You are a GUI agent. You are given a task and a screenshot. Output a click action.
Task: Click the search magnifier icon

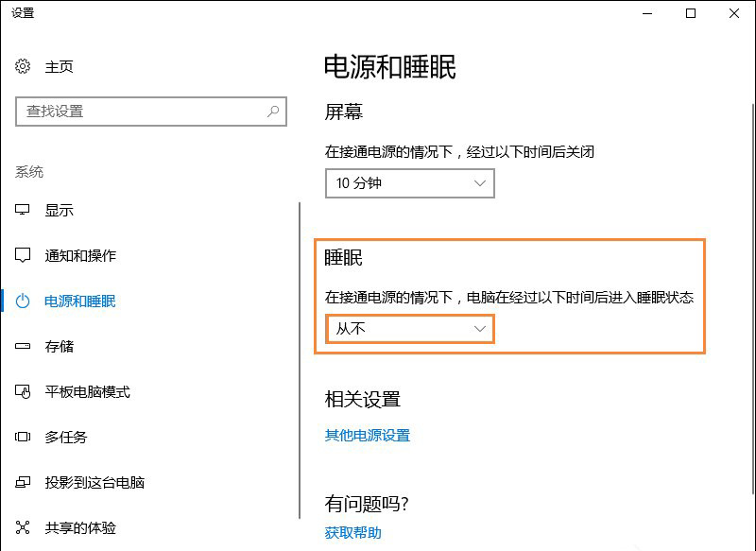point(273,111)
